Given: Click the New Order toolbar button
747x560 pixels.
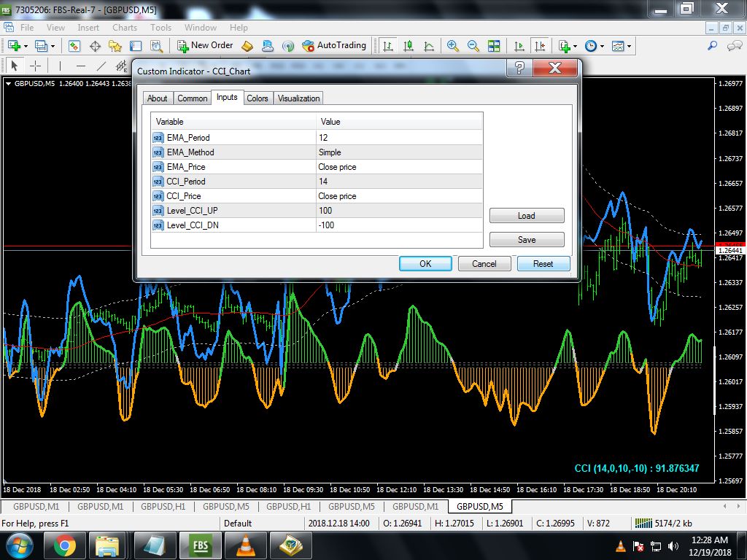Looking at the screenshot, I should coord(205,46).
